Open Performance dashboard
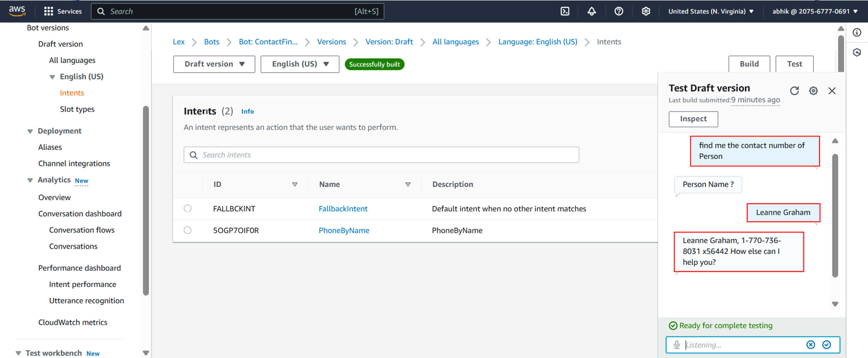The image size is (868, 358). pyautogui.click(x=79, y=268)
